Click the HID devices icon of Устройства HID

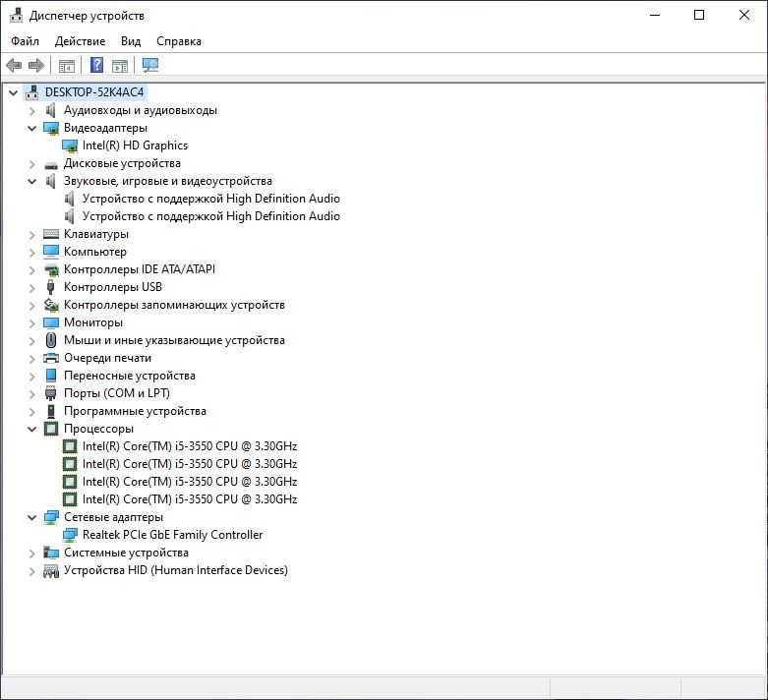pyautogui.click(x=51, y=570)
